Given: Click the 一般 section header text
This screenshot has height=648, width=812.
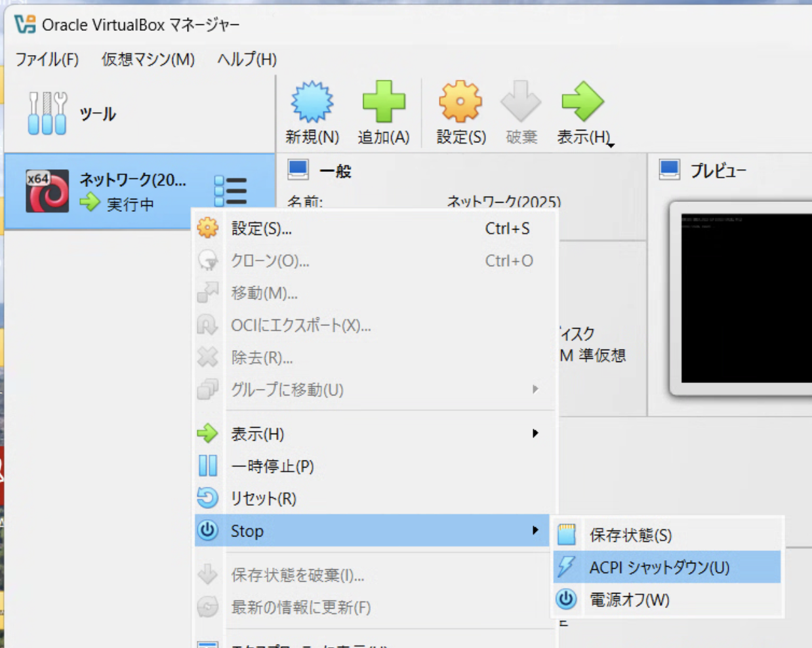Looking at the screenshot, I should tap(335, 171).
